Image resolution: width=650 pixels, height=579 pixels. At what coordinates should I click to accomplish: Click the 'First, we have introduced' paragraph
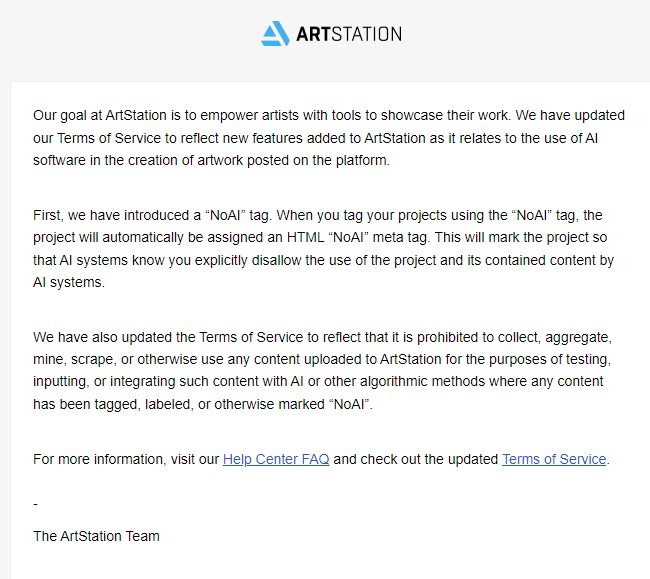click(x=323, y=249)
